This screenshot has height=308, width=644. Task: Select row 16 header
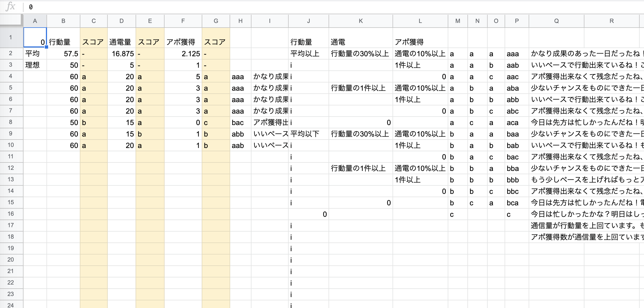(11, 214)
